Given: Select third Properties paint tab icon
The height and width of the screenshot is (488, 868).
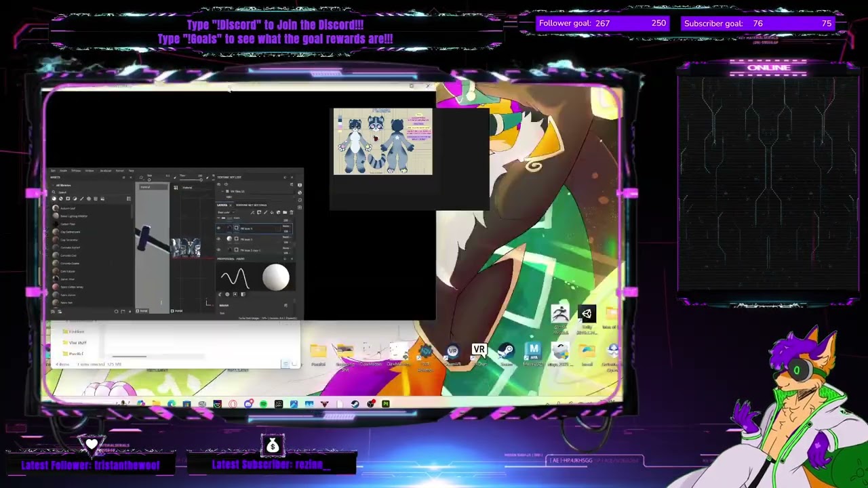Looking at the screenshot, I should (235, 294).
